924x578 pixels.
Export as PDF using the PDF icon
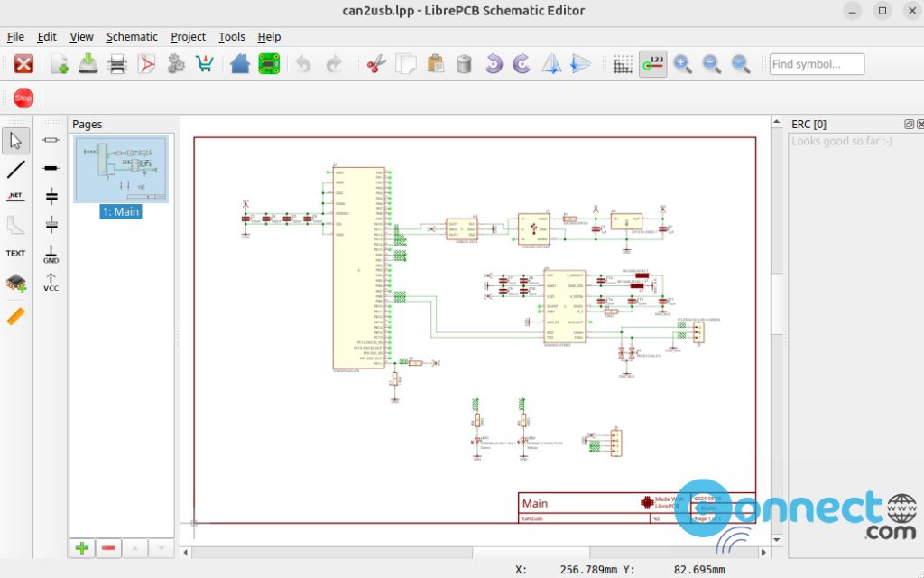coord(146,64)
